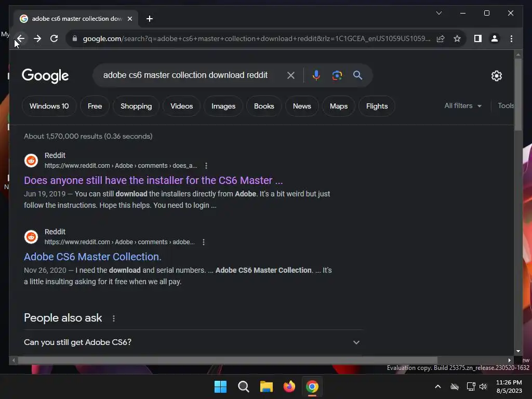
Task: Click the scroll right arrow
Action: coord(509,361)
